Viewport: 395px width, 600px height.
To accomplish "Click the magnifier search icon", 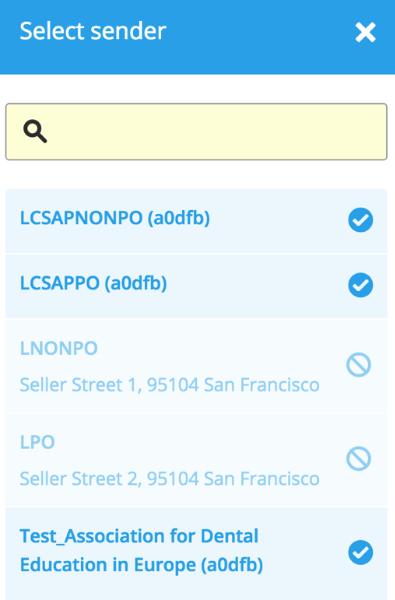I will [x=35, y=131].
